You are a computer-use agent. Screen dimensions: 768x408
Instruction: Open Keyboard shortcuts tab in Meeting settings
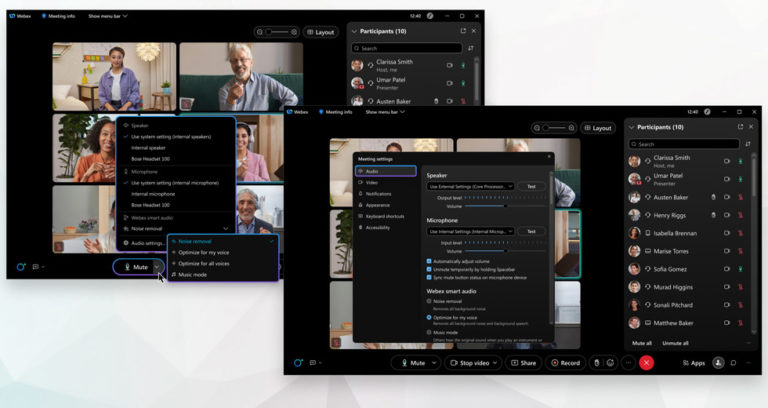pyautogui.click(x=386, y=216)
